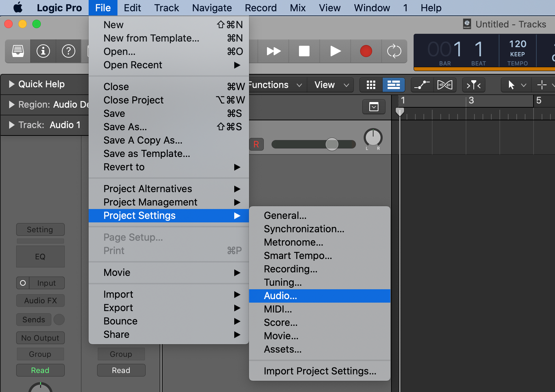Select the Marquee crosshair tool
The width and height of the screenshot is (555, 392).
[x=542, y=85]
